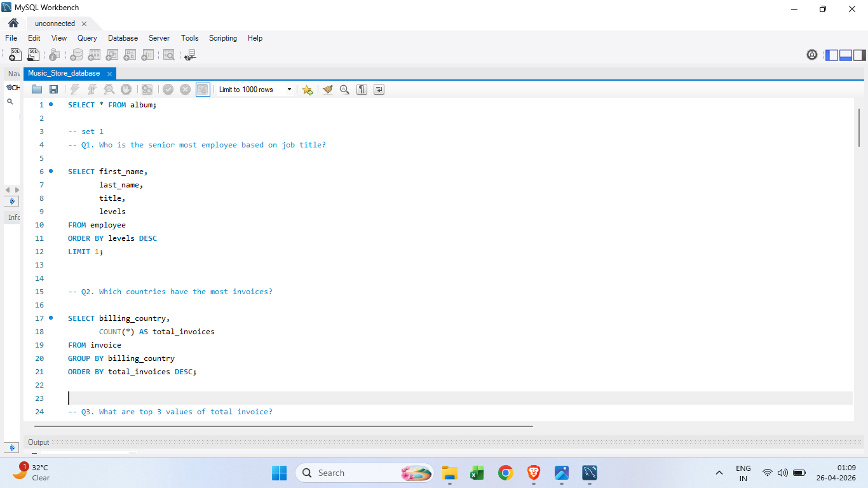
Task: Open Excel from the taskbar
Action: [x=477, y=473]
